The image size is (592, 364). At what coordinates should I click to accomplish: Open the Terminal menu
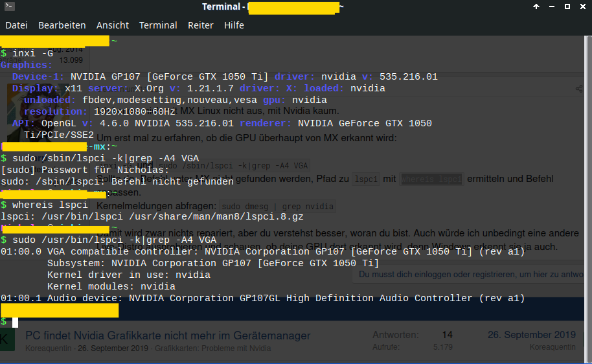(158, 25)
